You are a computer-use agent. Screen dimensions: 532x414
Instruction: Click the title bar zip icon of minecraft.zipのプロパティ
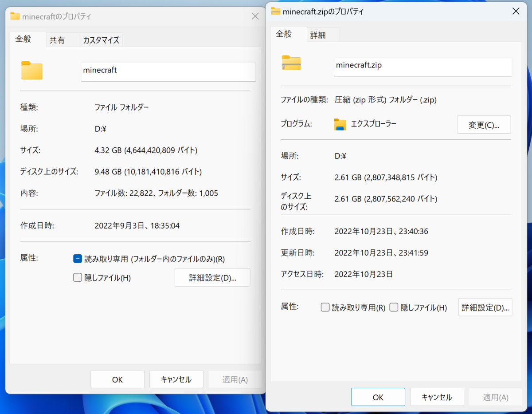click(276, 11)
